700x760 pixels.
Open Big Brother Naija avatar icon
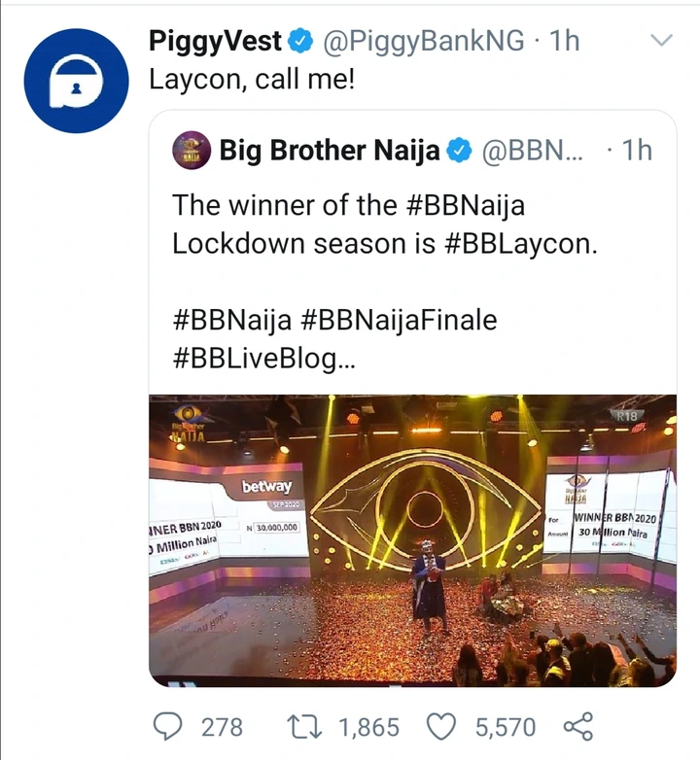(x=191, y=150)
